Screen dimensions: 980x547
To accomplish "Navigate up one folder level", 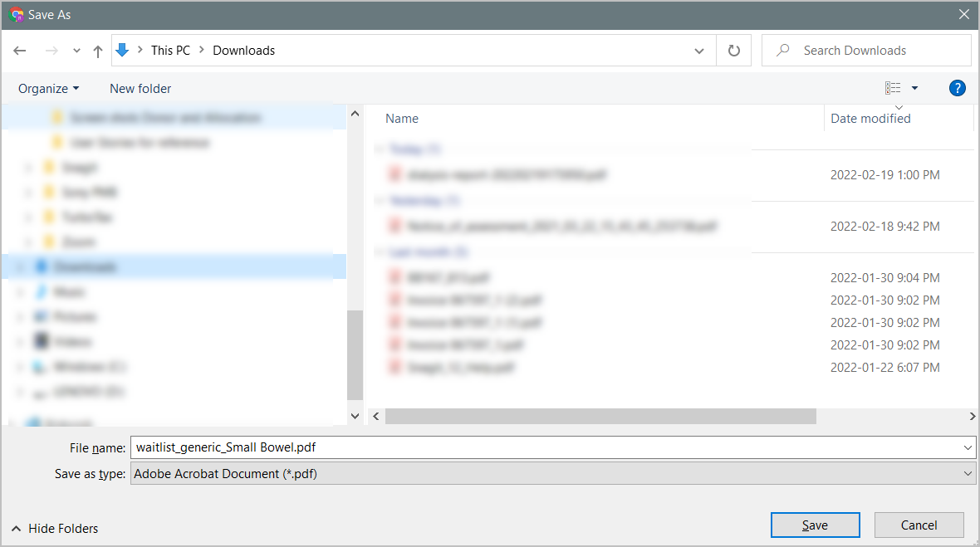I will (x=97, y=50).
